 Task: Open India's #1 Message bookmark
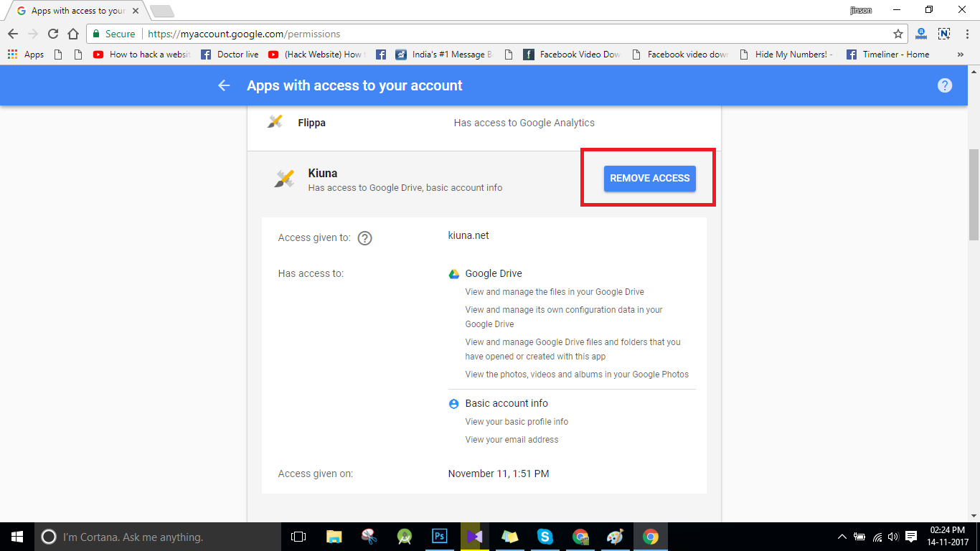(444, 55)
